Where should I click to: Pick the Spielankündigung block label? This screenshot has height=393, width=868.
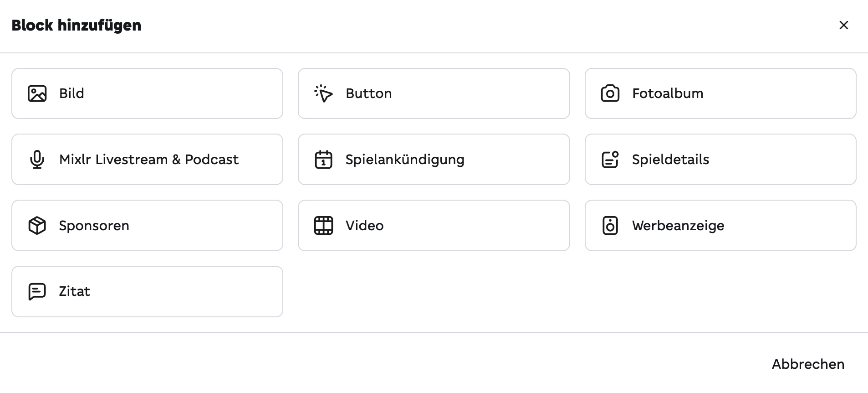point(404,160)
